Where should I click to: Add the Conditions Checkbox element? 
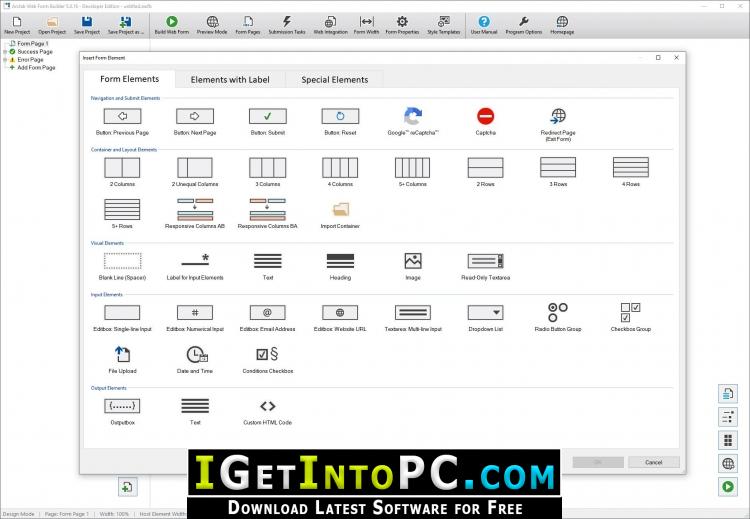click(267, 360)
